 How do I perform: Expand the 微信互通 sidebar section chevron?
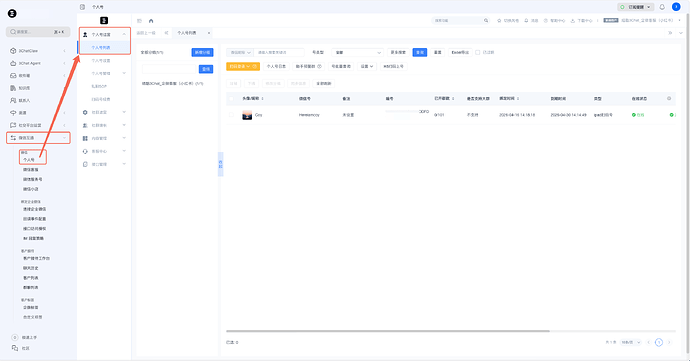[64, 138]
